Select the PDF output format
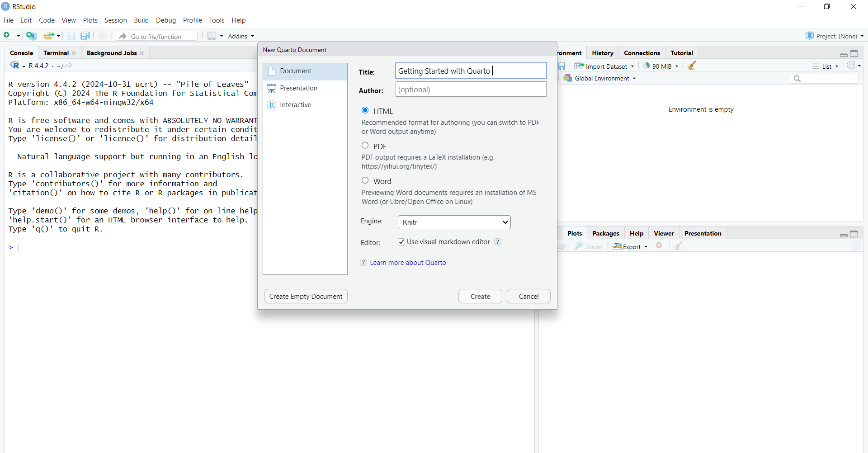Viewport: 868px width, 453px height. coord(365,146)
